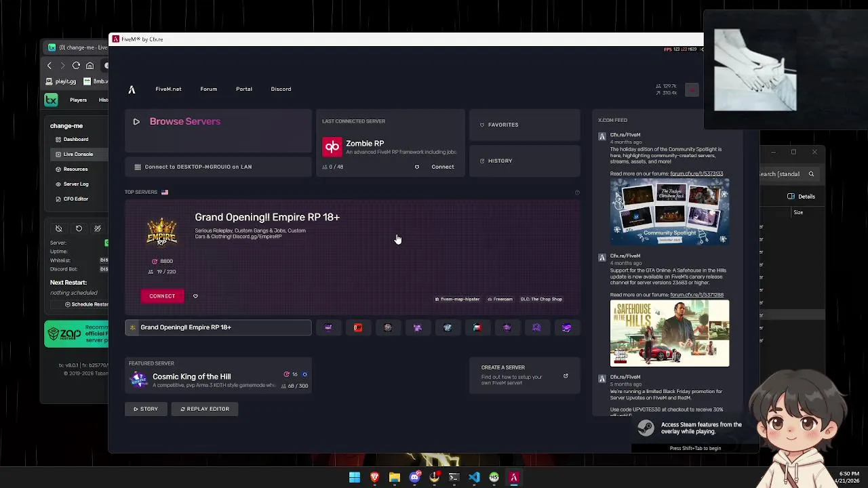868x488 pixels.
Task: Click the DLC: The Chop Shop tag
Action: 541,299
